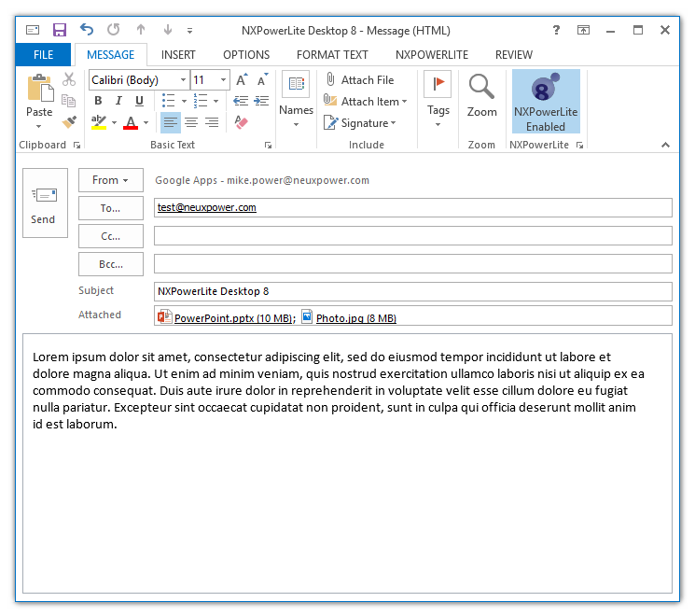Open Ribbon Display Options
695x616 pixels.
(583, 30)
